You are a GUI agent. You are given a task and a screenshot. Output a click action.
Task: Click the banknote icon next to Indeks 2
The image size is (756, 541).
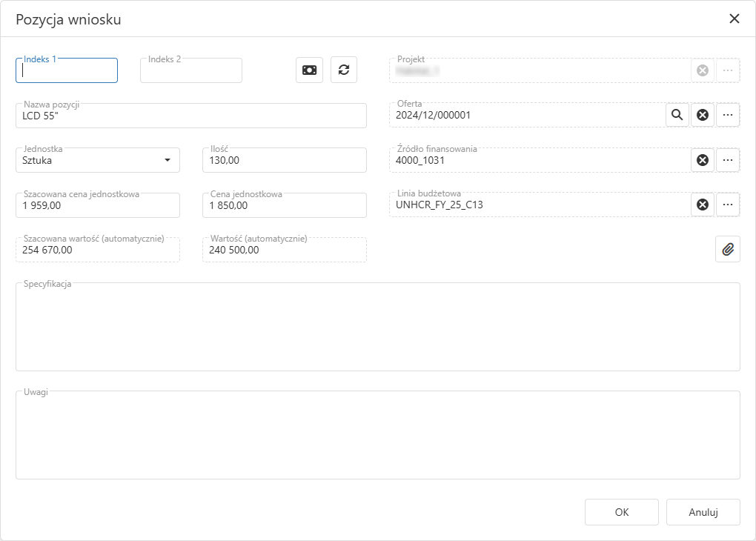click(x=309, y=70)
